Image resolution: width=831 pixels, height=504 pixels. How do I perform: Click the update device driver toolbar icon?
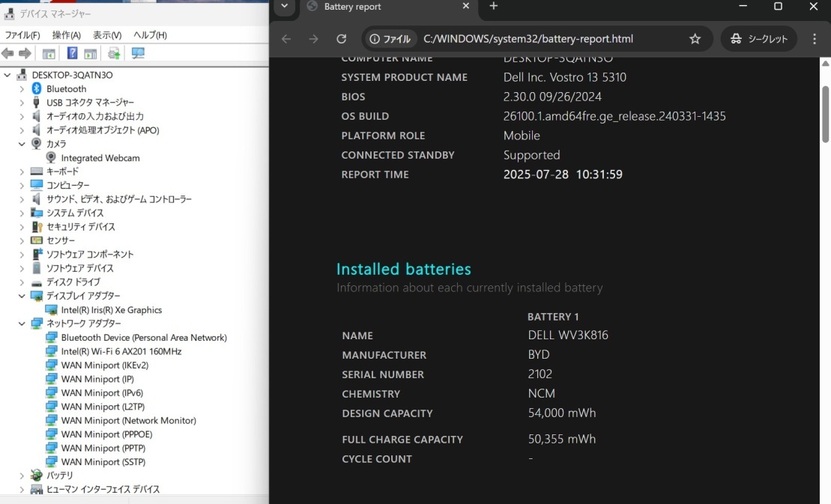[114, 53]
